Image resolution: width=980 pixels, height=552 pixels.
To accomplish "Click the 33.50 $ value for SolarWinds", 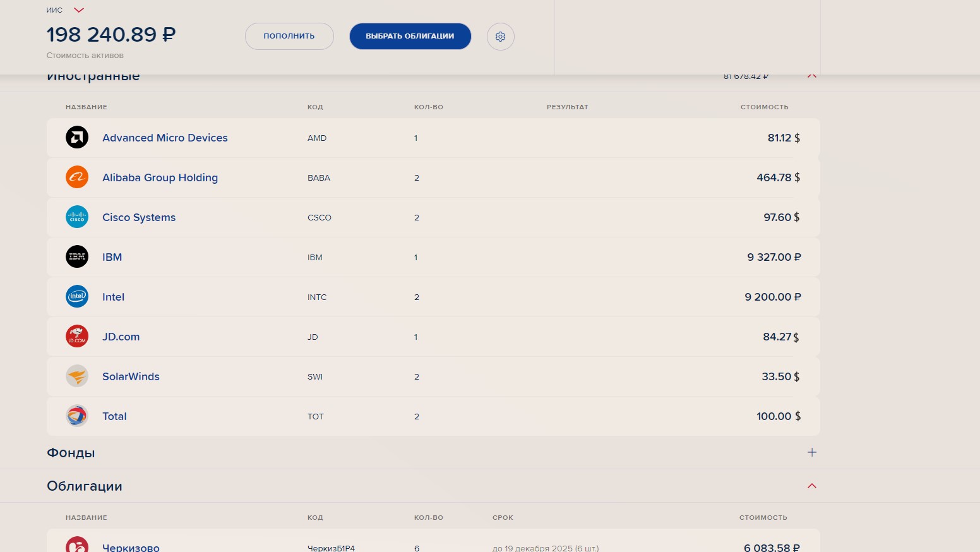I will [780, 376].
